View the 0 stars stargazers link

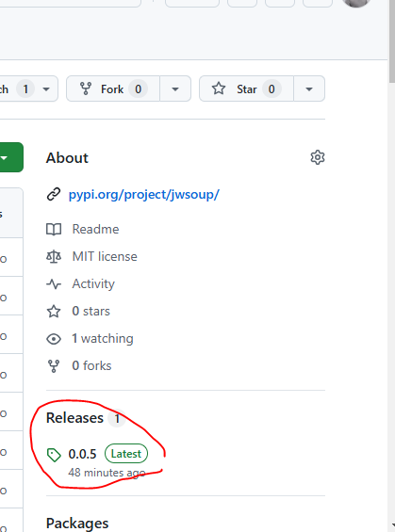91,311
